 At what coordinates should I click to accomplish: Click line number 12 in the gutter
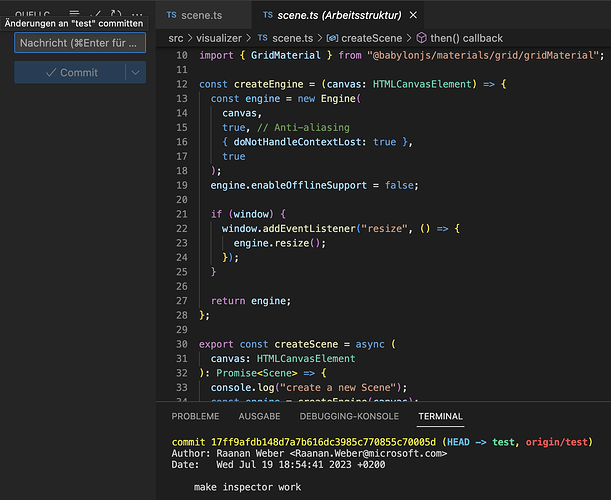point(181,84)
